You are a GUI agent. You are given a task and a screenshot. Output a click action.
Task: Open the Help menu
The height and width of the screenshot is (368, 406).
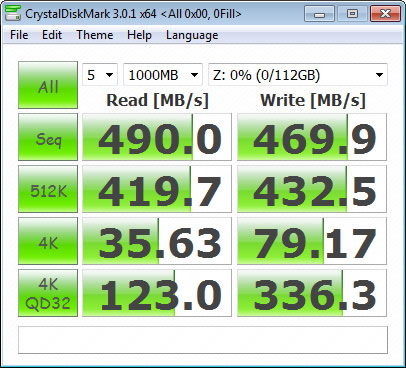[139, 35]
